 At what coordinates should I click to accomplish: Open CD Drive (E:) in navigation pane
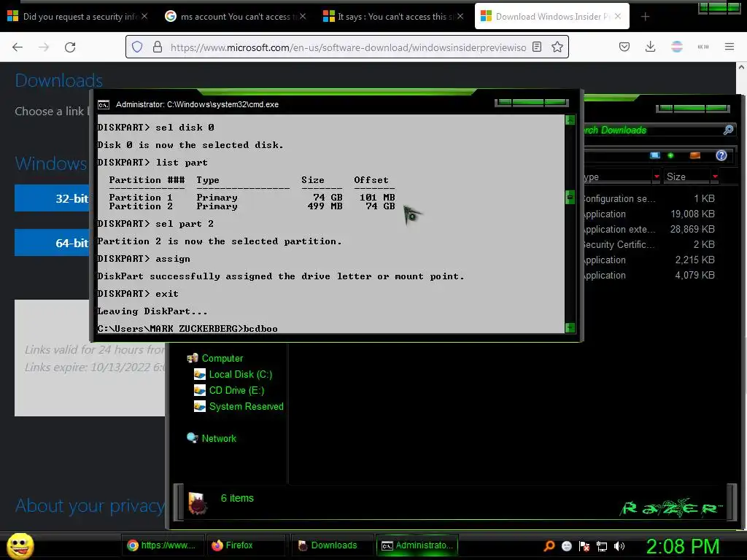[229, 391]
